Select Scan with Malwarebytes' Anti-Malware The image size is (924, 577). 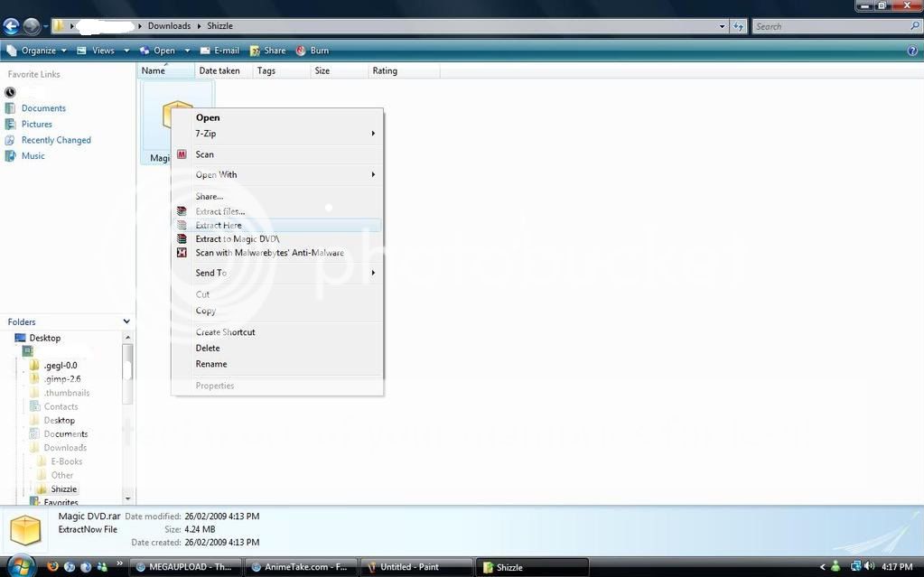(x=269, y=253)
